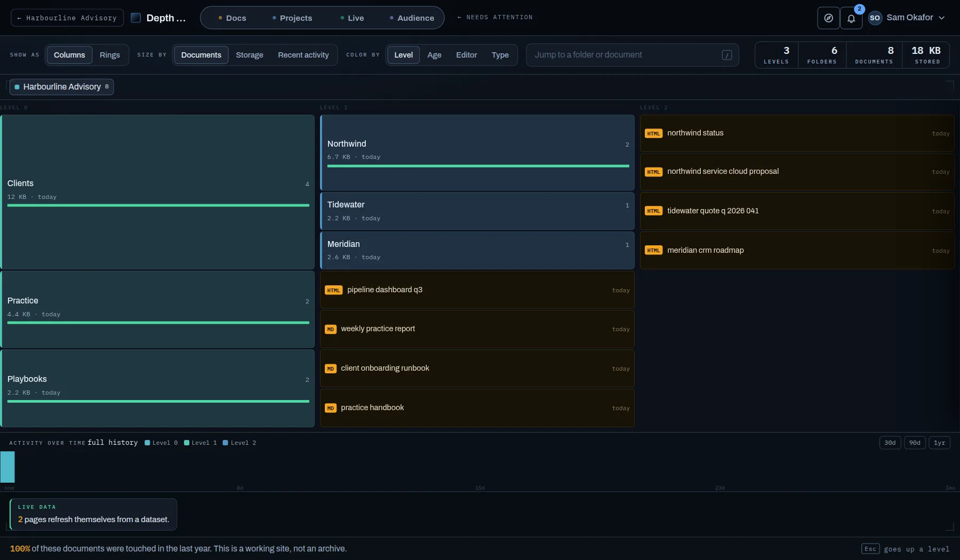Expand the Clients folder
This screenshot has width=960, height=560.
(158, 192)
